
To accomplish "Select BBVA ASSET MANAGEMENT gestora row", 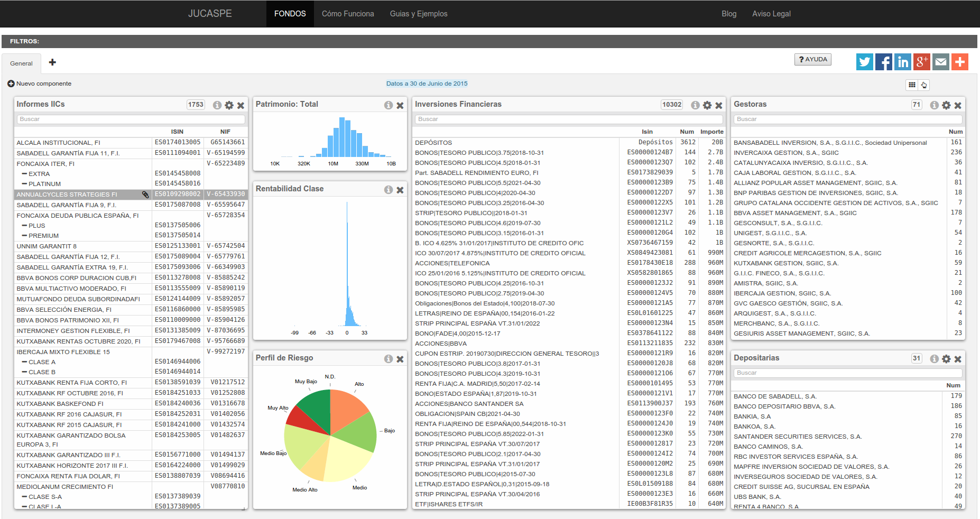I will 848,212.
